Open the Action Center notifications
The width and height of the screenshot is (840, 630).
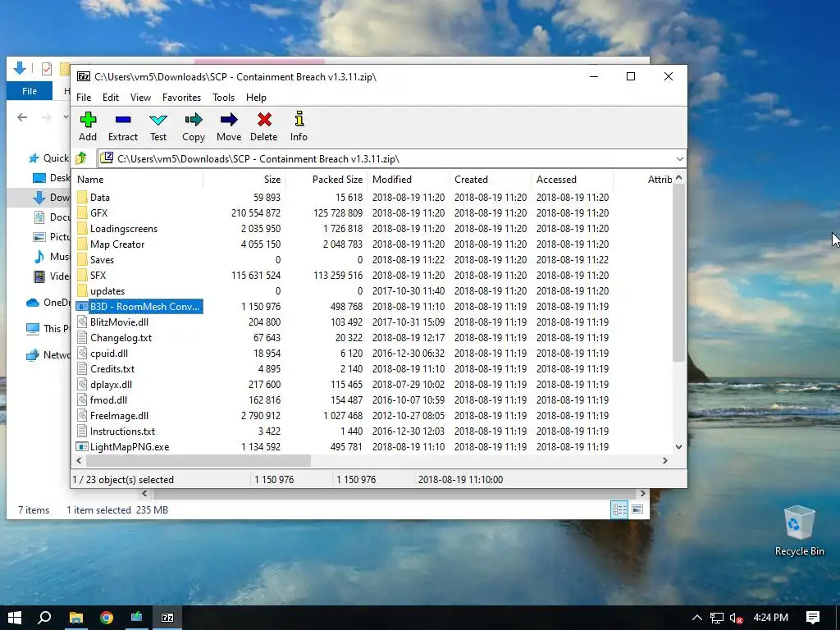click(x=813, y=618)
